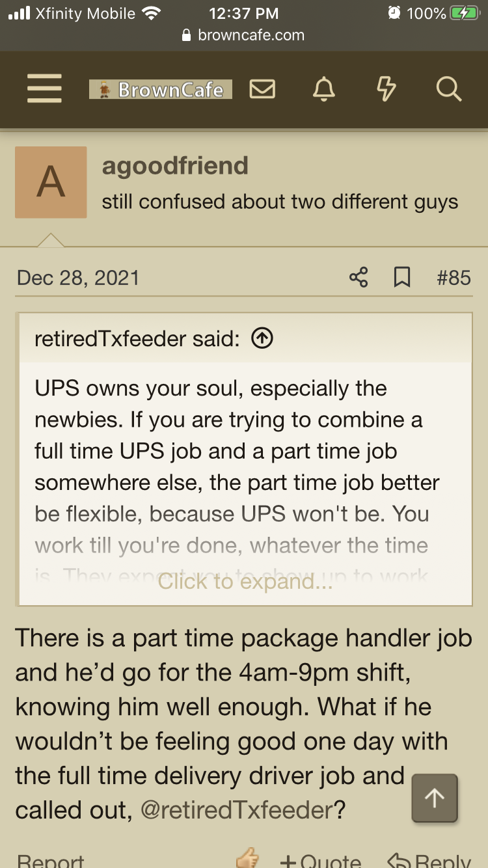Screen dimensions: 488x868
Task: Open the @retiredTxfeeder mention link
Action: [x=237, y=810]
